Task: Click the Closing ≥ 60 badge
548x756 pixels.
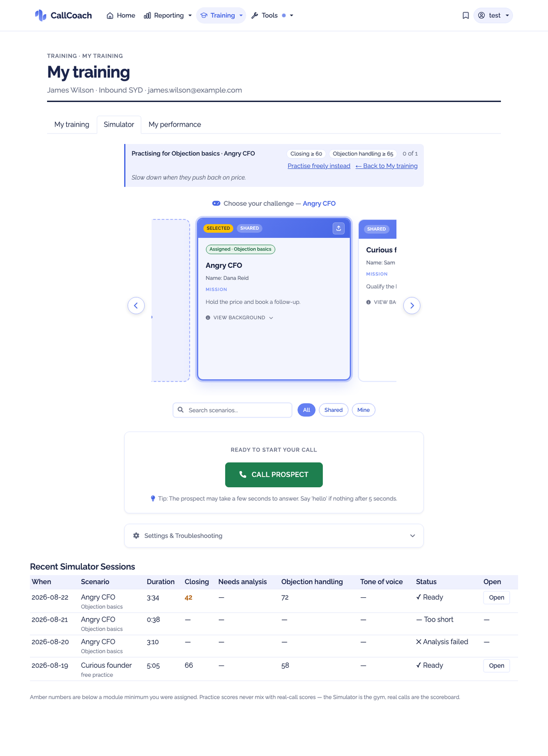Action: [306, 154]
